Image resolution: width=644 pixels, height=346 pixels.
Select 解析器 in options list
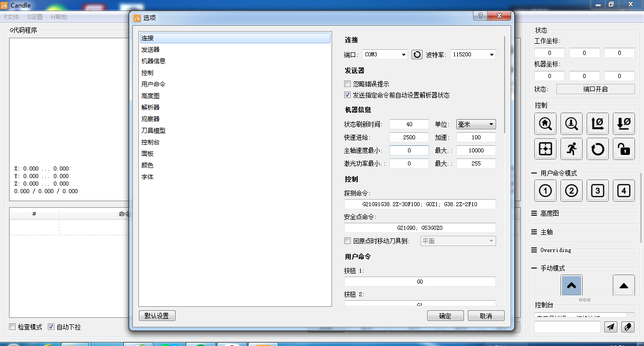tap(235, 107)
